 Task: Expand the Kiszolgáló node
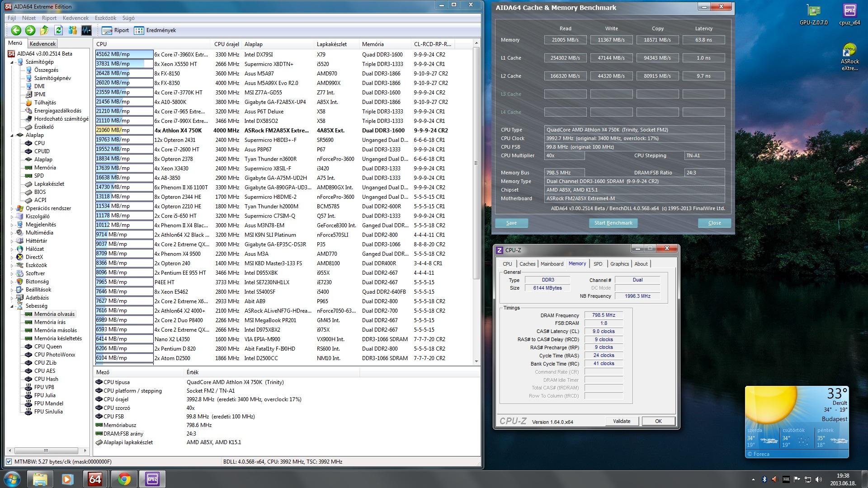[12, 216]
